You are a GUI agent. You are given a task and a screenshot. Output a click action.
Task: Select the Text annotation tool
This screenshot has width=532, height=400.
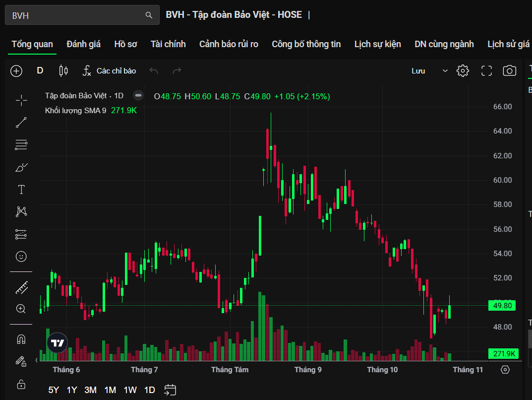pyautogui.click(x=21, y=190)
